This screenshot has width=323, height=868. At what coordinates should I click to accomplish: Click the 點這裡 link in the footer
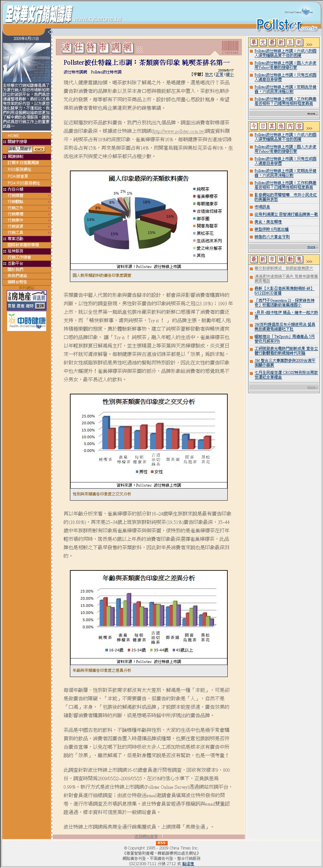[x=188, y=864]
